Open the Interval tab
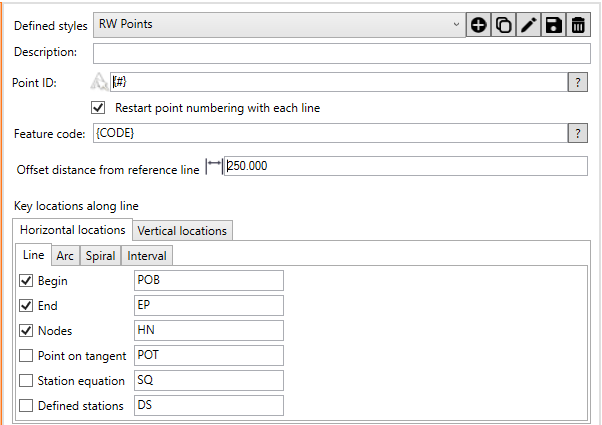The image size is (602, 425). click(147, 256)
